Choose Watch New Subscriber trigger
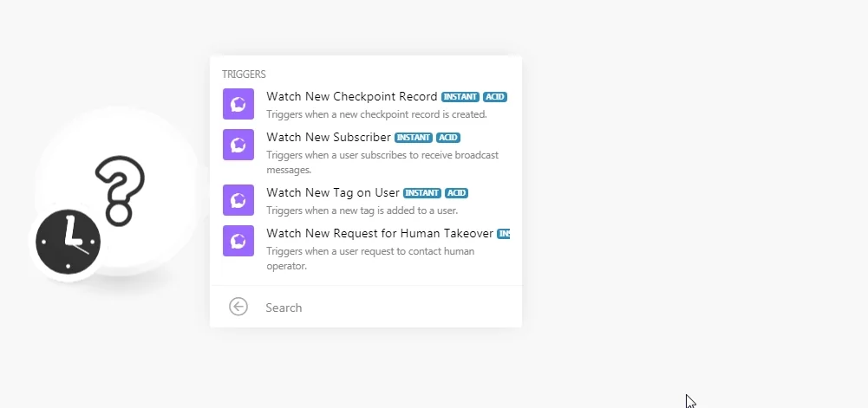The height and width of the screenshot is (408, 868). point(366,152)
